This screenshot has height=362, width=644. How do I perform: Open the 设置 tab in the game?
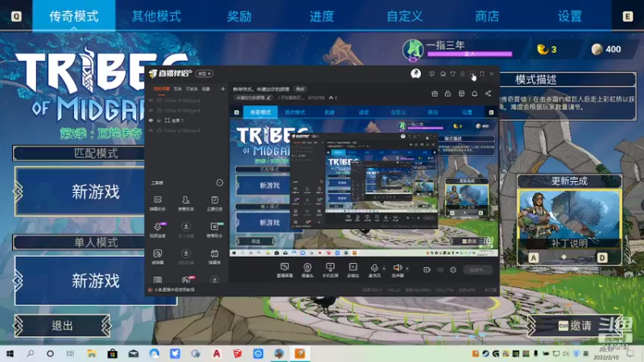click(570, 16)
